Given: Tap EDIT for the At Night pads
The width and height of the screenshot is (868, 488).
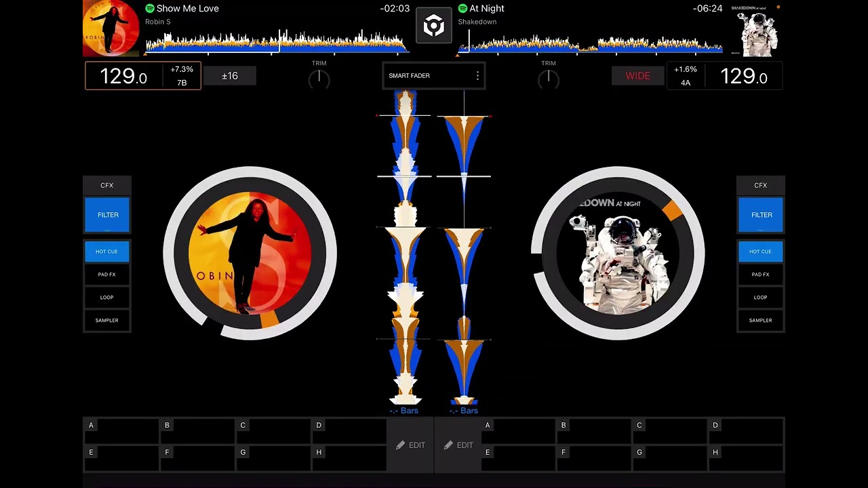Looking at the screenshot, I should [458, 445].
